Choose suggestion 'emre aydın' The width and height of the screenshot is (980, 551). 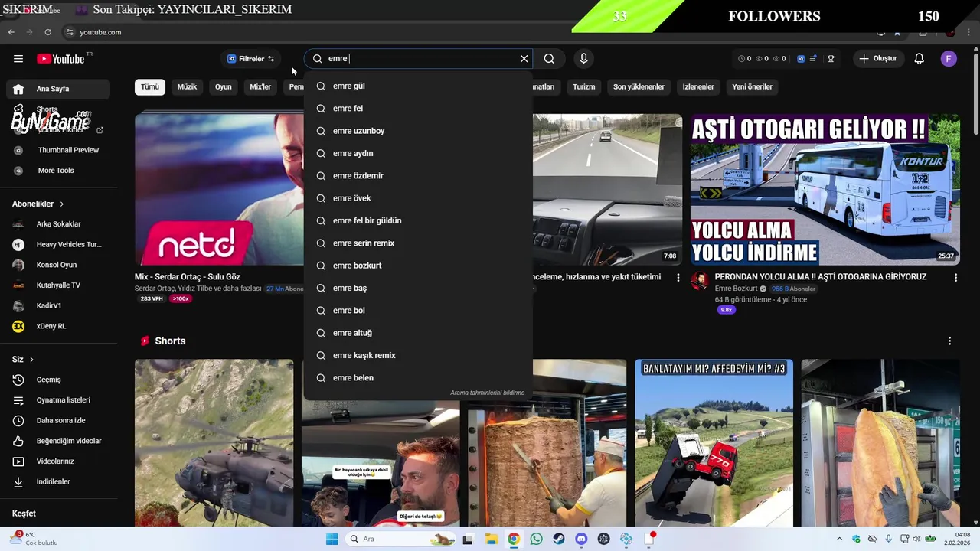tap(418, 153)
